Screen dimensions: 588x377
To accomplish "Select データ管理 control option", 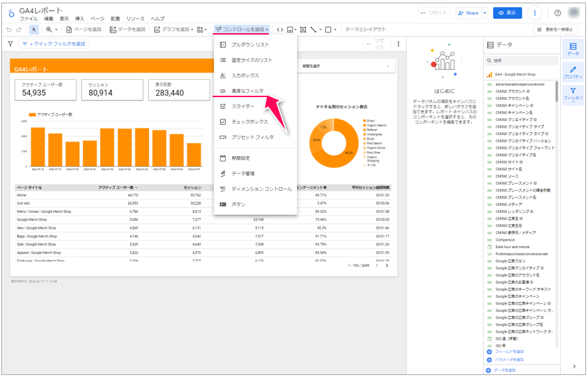I will click(x=255, y=174).
